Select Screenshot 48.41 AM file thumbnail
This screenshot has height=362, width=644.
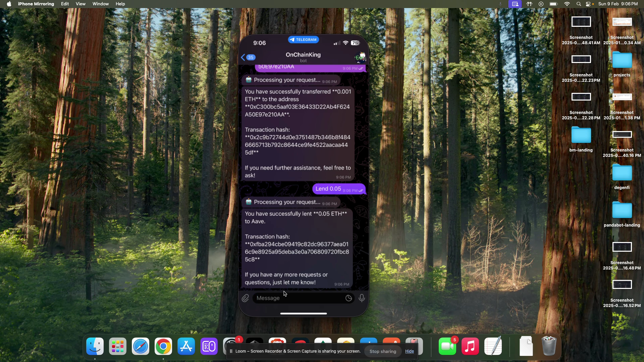coord(581,22)
